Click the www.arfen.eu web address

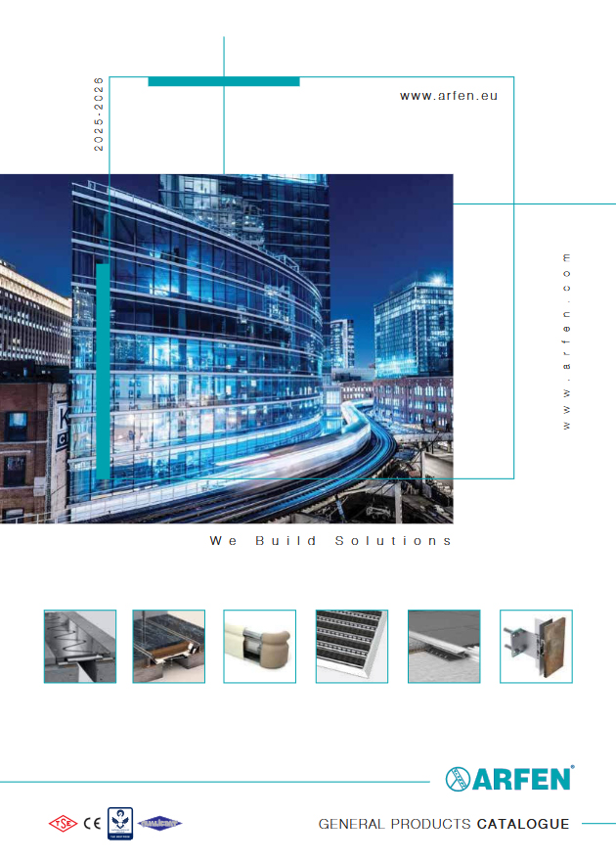pyautogui.click(x=449, y=96)
